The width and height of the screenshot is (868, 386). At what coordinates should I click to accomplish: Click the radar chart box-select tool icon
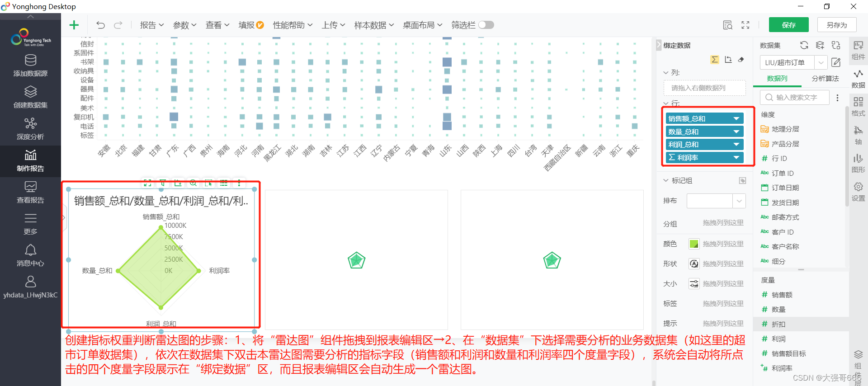pos(208,183)
